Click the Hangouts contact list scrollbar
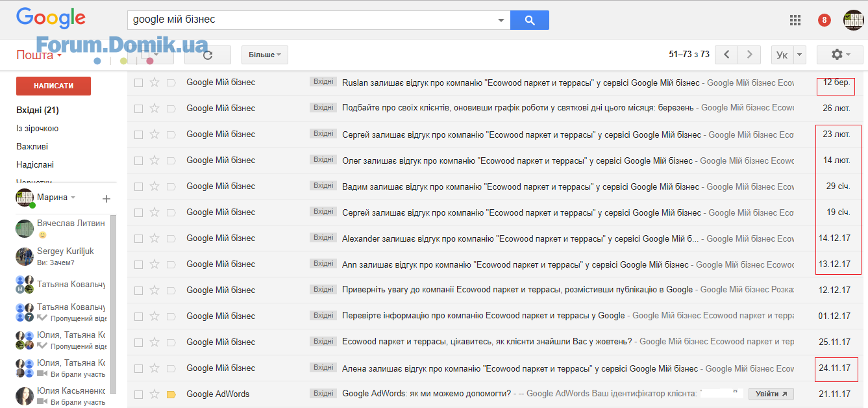The height and width of the screenshot is (408, 868). pos(114,304)
